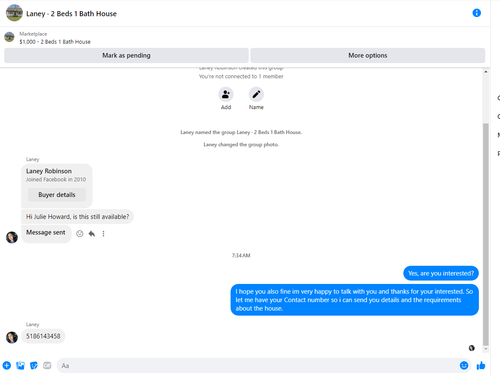Reply to the 'Message sent' bubble
The image size is (500, 377).
92,234
